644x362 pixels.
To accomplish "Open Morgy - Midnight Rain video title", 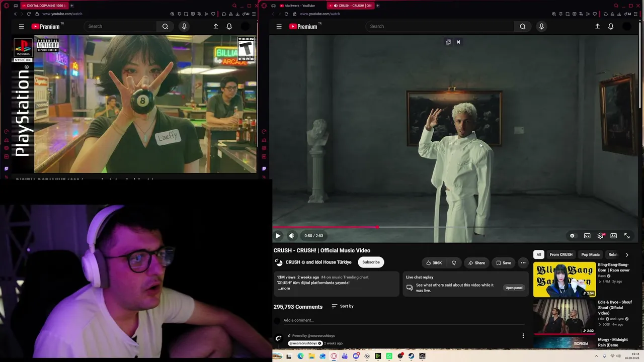I will coord(613,342).
